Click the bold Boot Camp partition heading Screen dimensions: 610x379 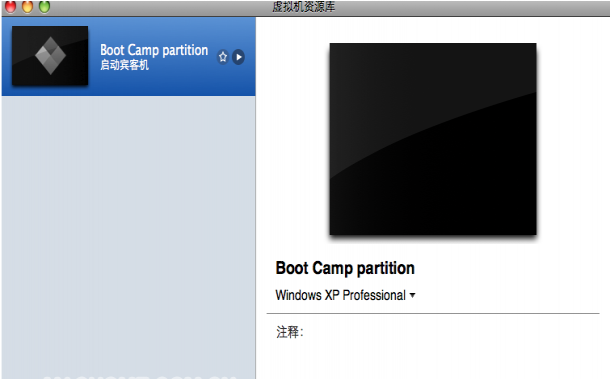pos(345,268)
